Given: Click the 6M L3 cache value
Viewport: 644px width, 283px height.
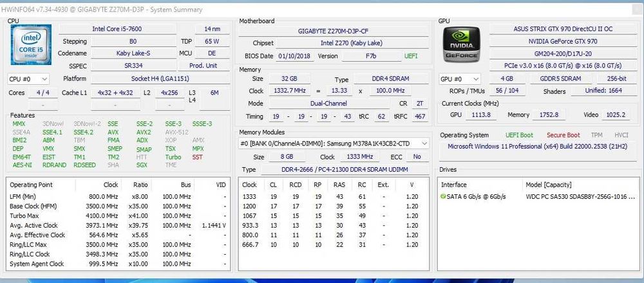Looking at the screenshot, I should [214, 93].
